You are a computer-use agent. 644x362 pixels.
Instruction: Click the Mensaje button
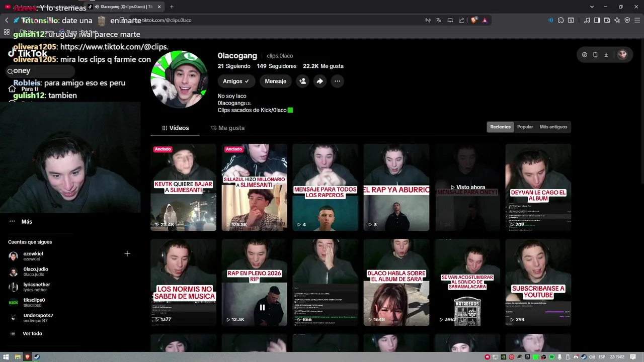276,81
